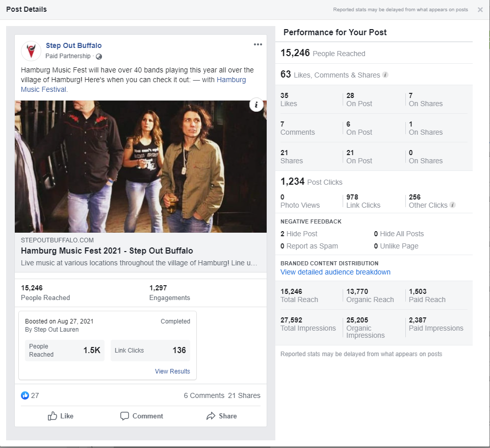Click the Branded Content Distribution heading
This screenshot has width=490, height=448.
click(x=329, y=263)
